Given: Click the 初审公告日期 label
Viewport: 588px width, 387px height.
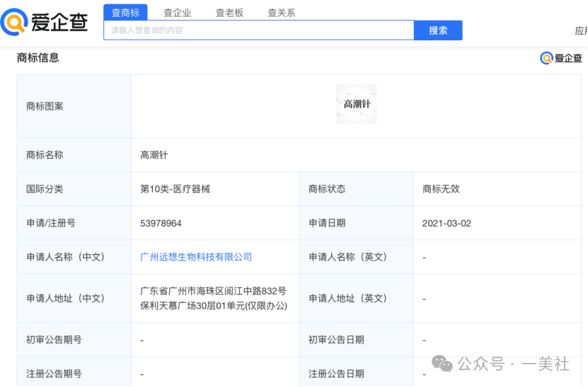Looking at the screenshot, I should [x=336, y=340].
